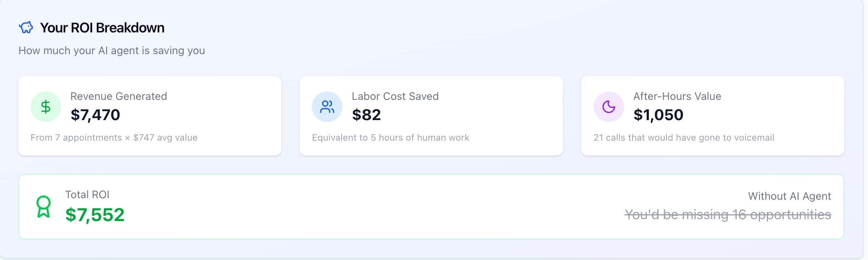Click the Your ROI Breakdown heading
This screenshot has height=260, width=868.
click(x=102, y=28)
